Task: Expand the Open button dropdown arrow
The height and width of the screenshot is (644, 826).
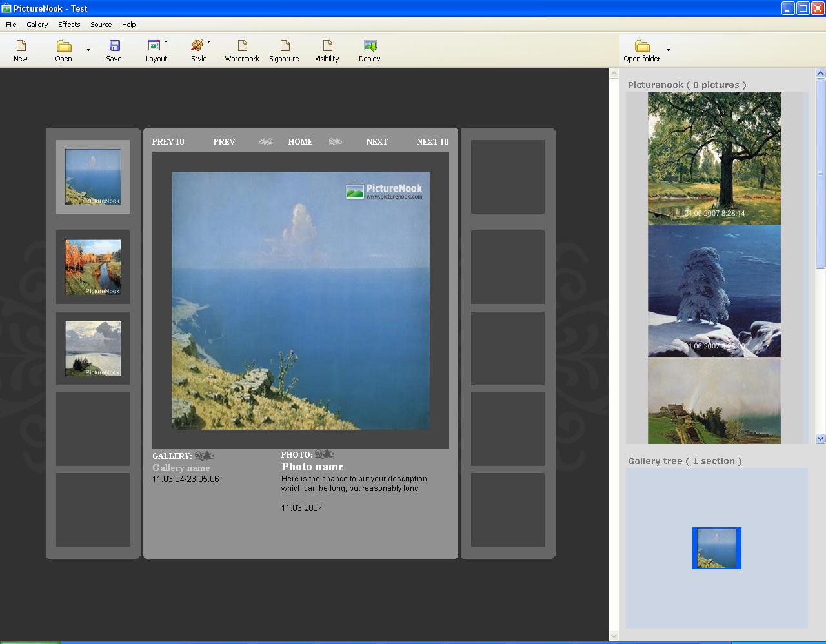Action: [x=88, y=50]
